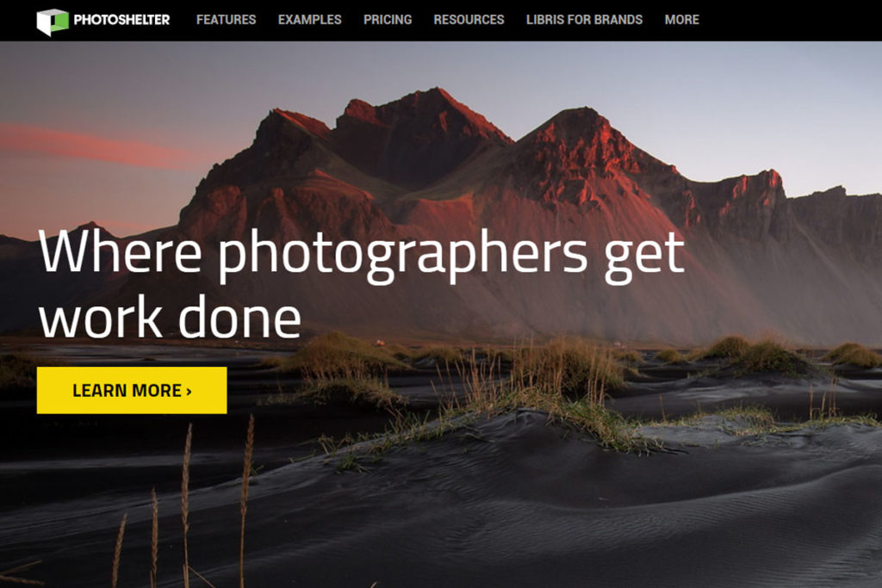Click the PhotoShelter cube logo icon
Image resolution: width=882 pixels, height=588 pixels.
(x=53, y=22)
